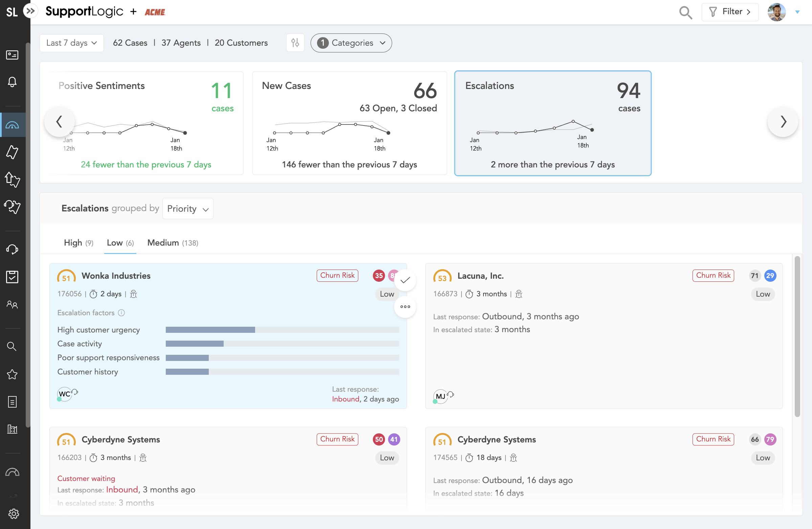Select the Escalations metric card

[553, 123]
